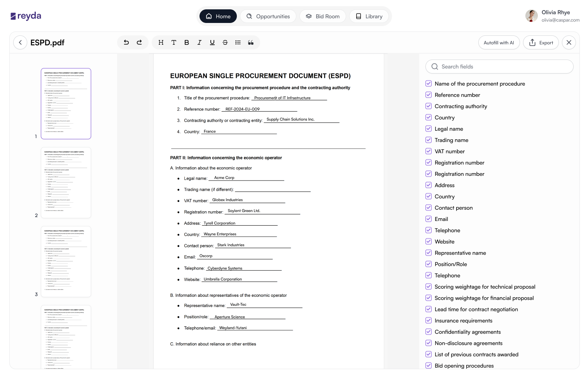588x382 pixels.
Task: Select the fourth page thumbnail
Action: [66, 337]
